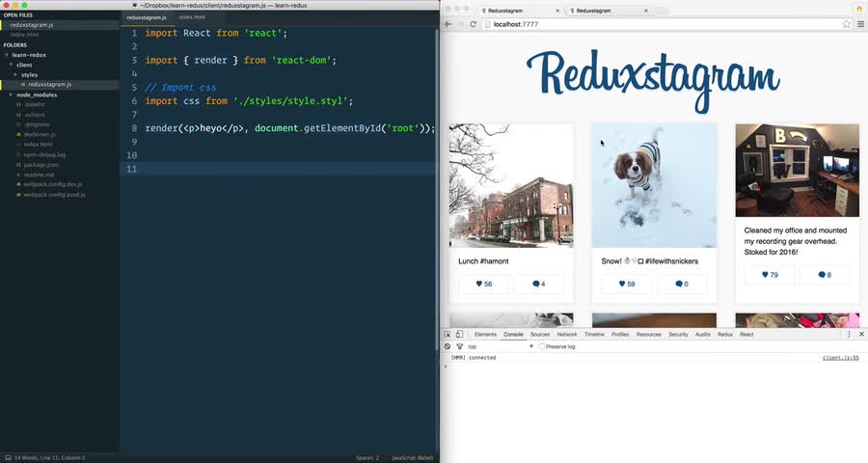Switch to the Sources DevTools tab
868x463 pixels.
pos(540,335)
